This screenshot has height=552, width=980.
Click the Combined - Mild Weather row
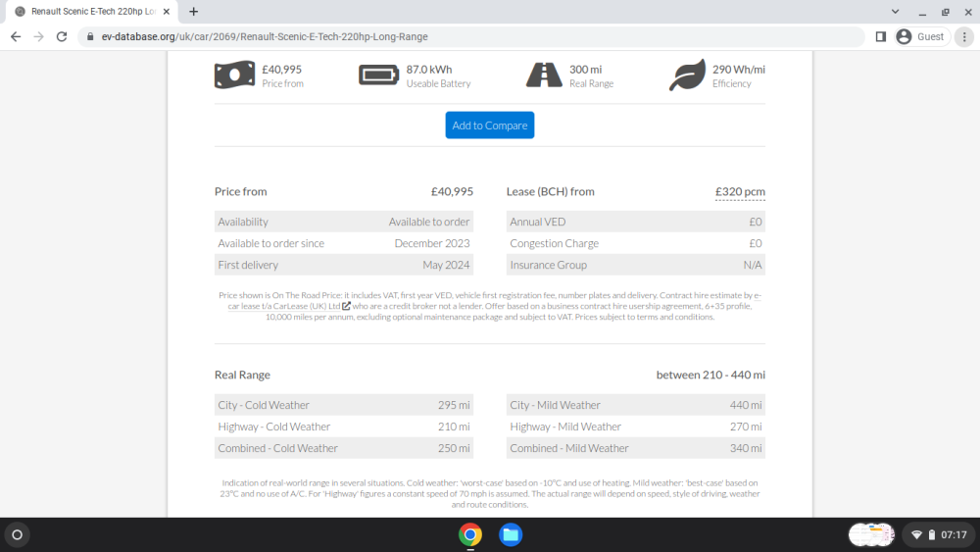point(636,448)
